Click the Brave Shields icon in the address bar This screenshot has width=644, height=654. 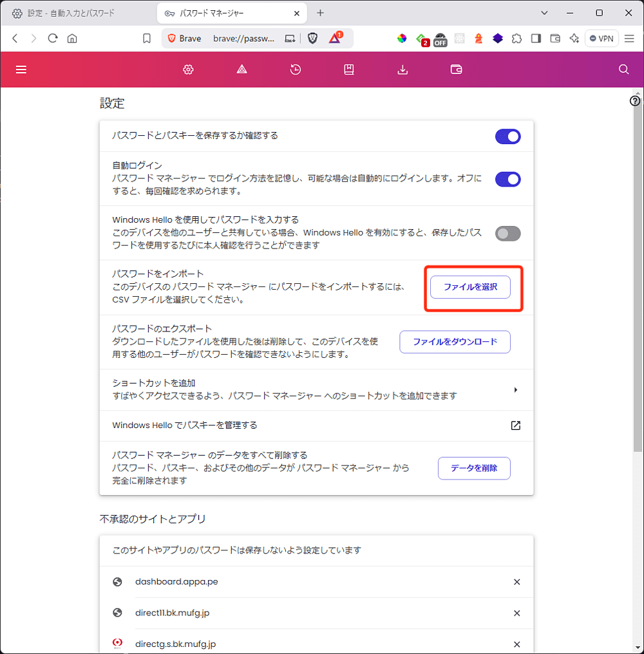312,39
